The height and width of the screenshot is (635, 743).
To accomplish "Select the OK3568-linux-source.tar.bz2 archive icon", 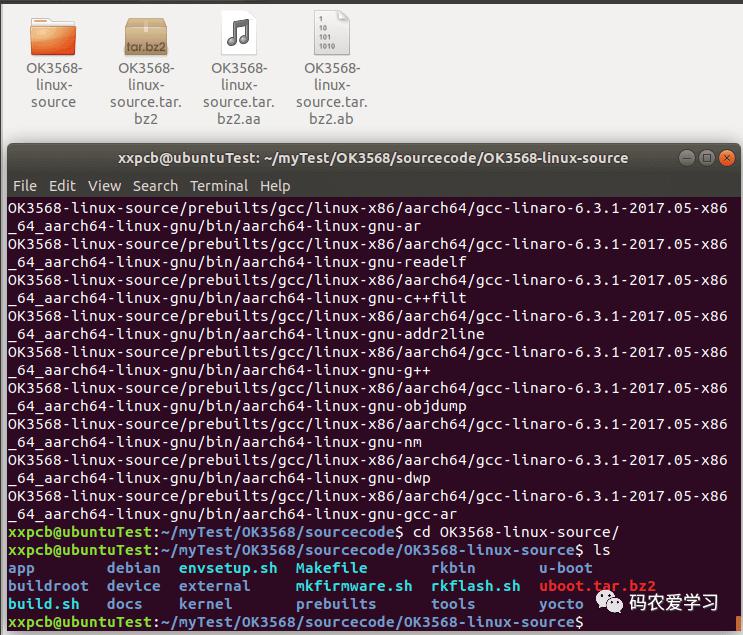I will 146,36.
